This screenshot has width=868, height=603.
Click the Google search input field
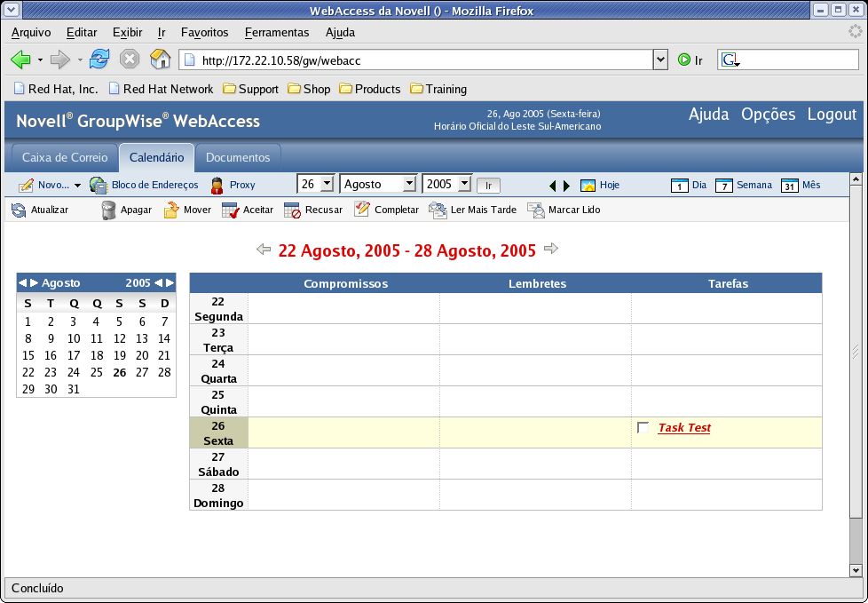(800, 60)
